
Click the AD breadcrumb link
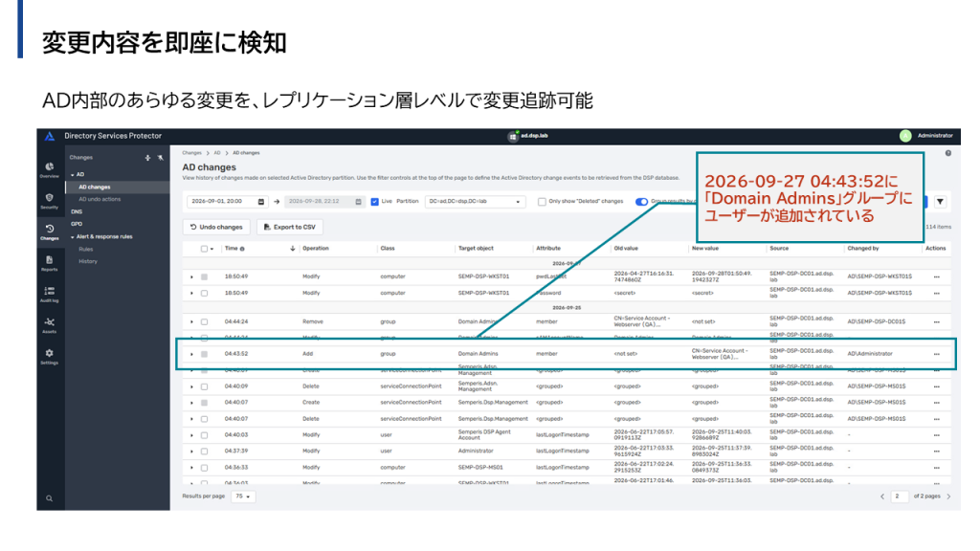[217, 153]
